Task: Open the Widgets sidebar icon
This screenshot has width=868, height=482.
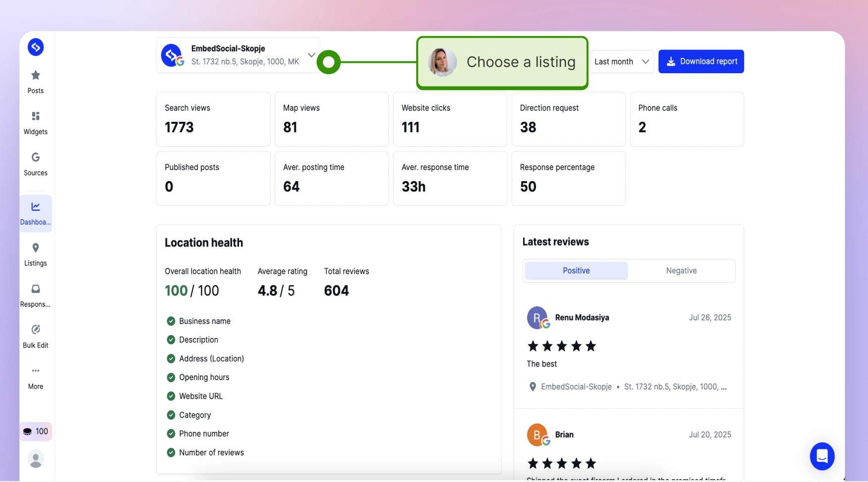Action: click(x=36, y=116)
